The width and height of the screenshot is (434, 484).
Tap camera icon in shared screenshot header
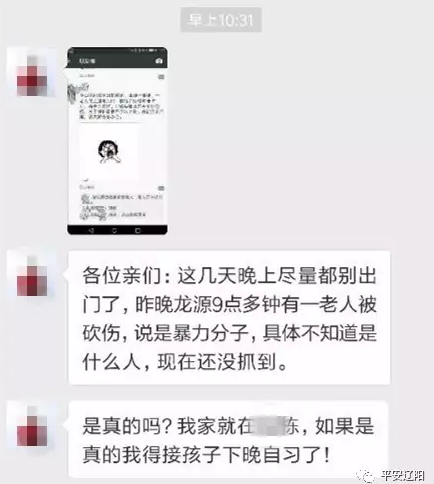click(159, 61)
